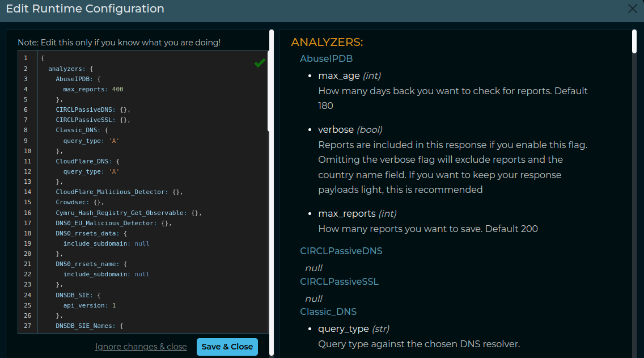
Task: Click null value of DNS0_rrsets_data include_subdomain
Action: [x=142, y=243]
